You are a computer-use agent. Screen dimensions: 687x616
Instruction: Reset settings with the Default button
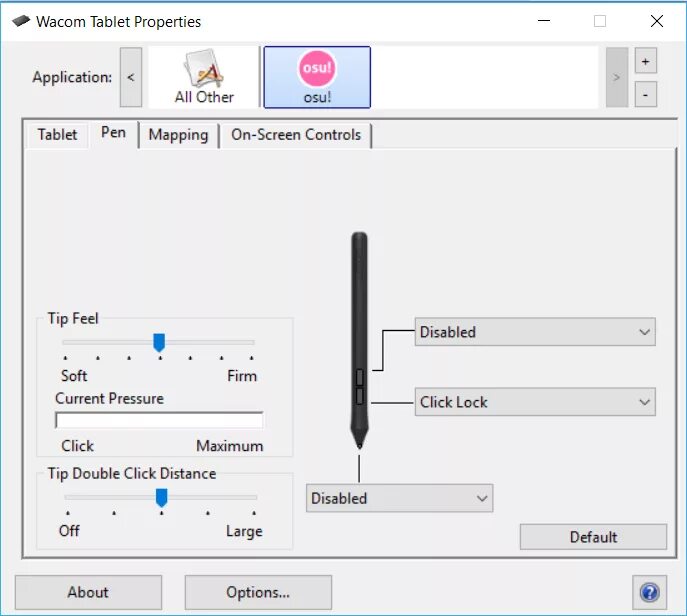[593, 537]
